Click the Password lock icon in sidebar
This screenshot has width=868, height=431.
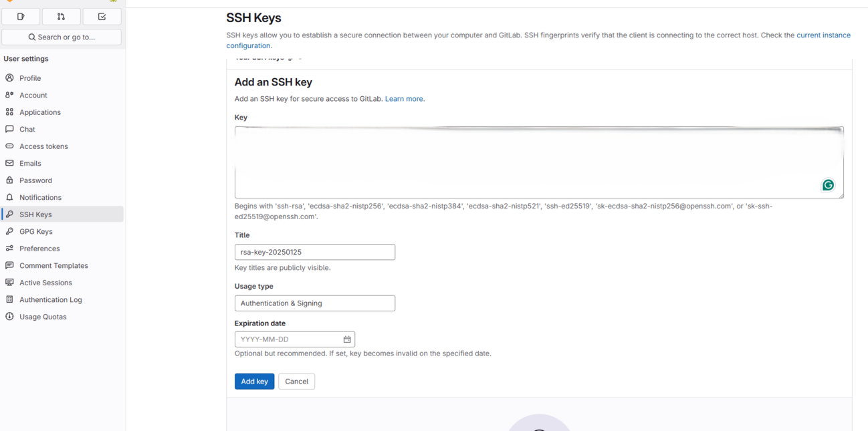(x=9, y=180)
